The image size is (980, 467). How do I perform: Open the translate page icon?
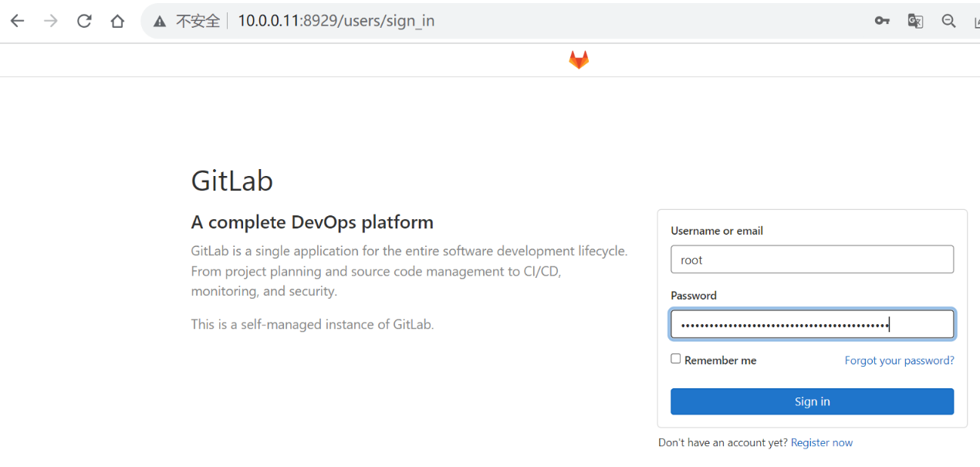pos(915,21)
